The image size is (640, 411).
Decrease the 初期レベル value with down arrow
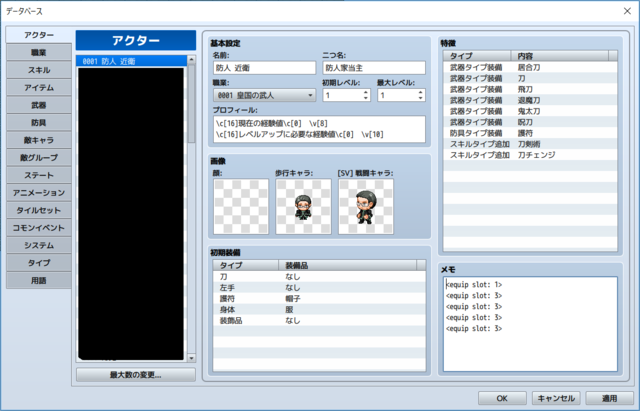pyautogui.click(x=366, y=98)
